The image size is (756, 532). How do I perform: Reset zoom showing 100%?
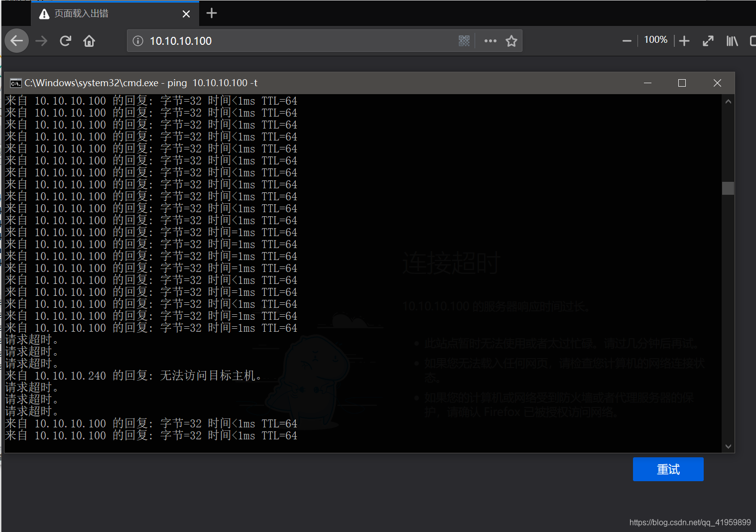pyautogui.click(x=655, y=40)
